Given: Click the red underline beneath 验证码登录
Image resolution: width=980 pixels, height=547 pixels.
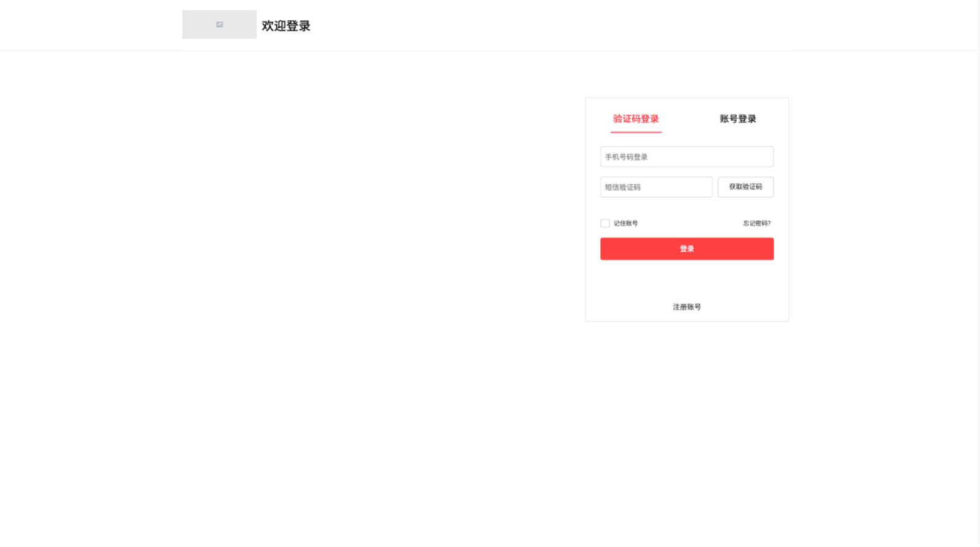Looking at the screenshot, I should 636,132.
